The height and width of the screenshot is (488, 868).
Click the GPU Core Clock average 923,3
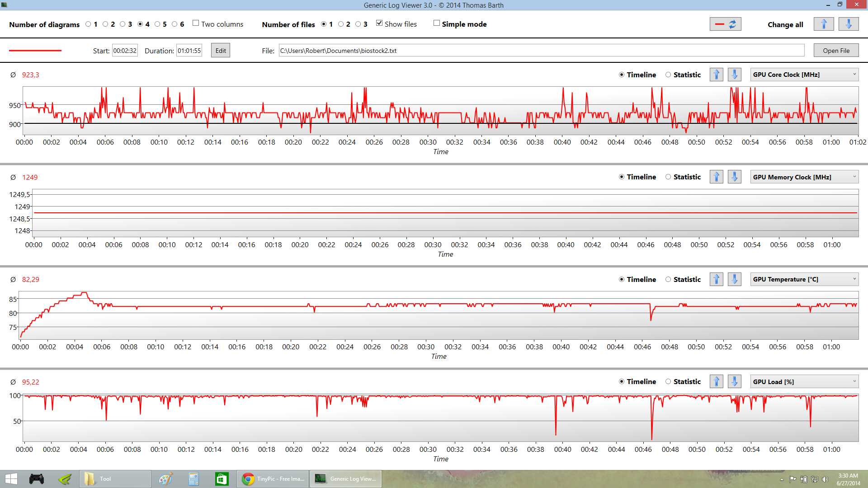point(31,75)
